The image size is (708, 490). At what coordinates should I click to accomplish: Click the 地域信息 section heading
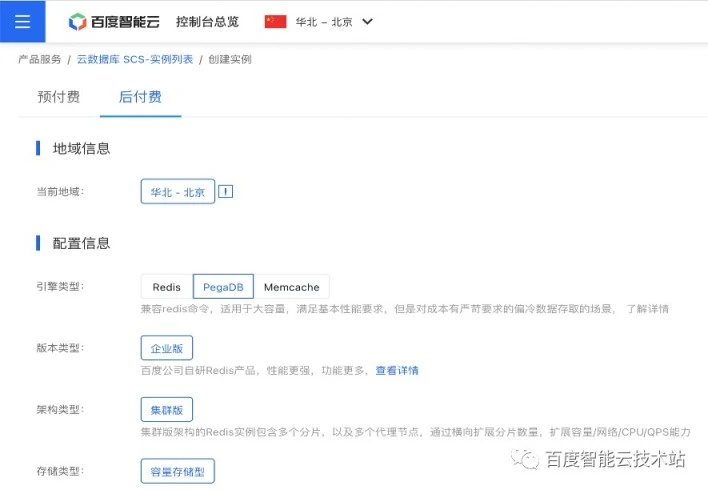point(81,148)
